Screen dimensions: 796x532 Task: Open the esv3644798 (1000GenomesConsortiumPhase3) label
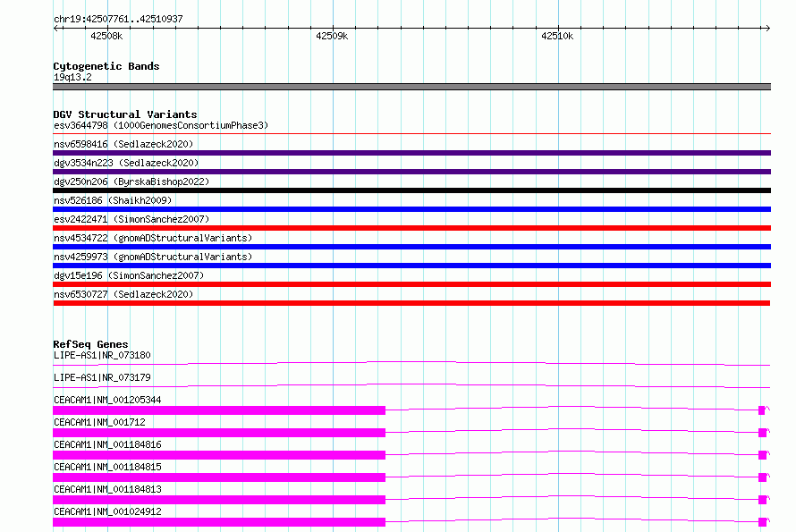point(161,125)
